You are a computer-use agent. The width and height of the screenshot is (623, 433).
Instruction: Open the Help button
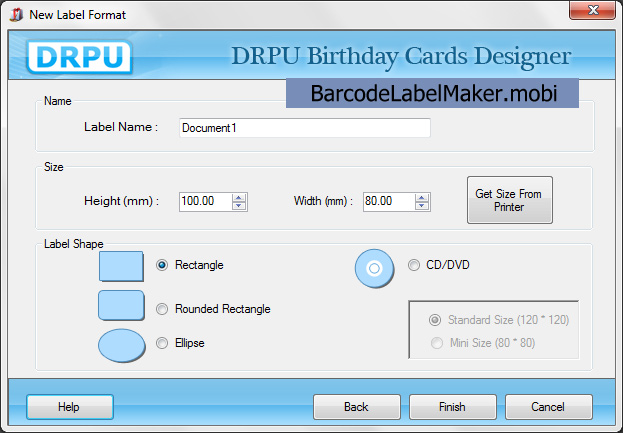click(70, 407)
